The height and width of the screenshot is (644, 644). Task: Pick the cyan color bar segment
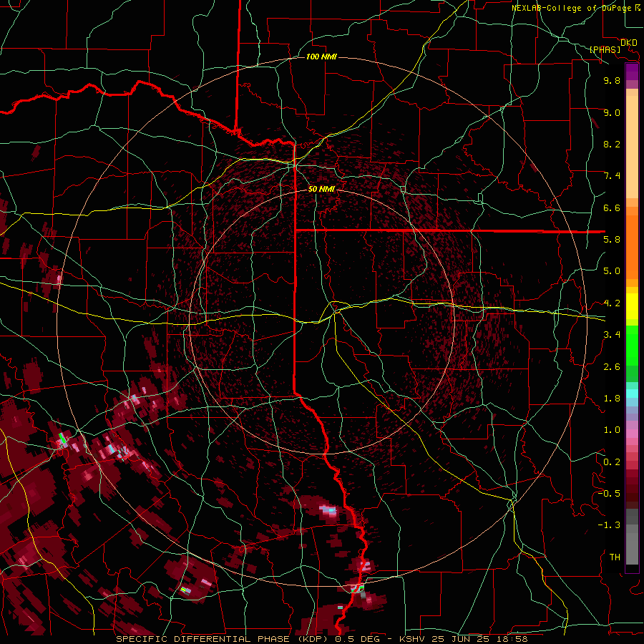point(632,394)
